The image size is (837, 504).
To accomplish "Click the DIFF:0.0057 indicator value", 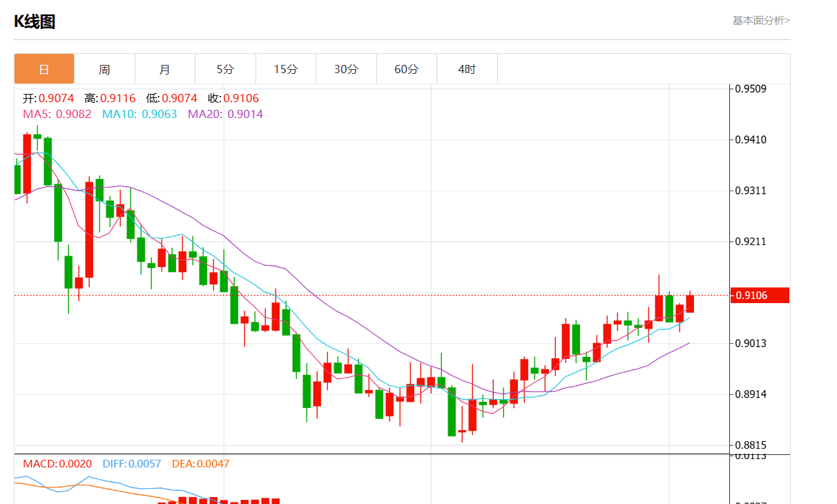I will (x=132, y=464).
